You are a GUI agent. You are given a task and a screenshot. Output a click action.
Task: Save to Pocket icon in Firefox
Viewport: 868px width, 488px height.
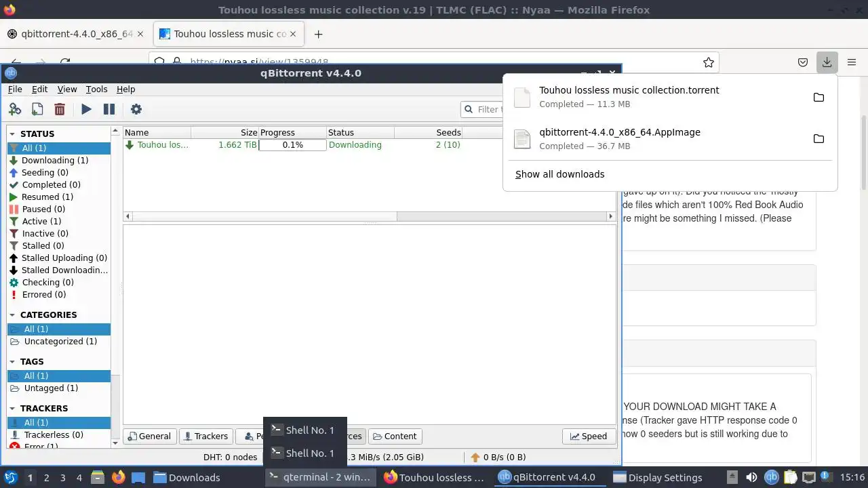pyautogui.click(x=803, y=62)
